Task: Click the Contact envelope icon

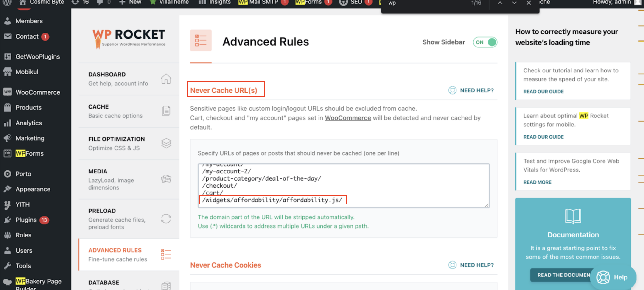Action: click(8, 36)
